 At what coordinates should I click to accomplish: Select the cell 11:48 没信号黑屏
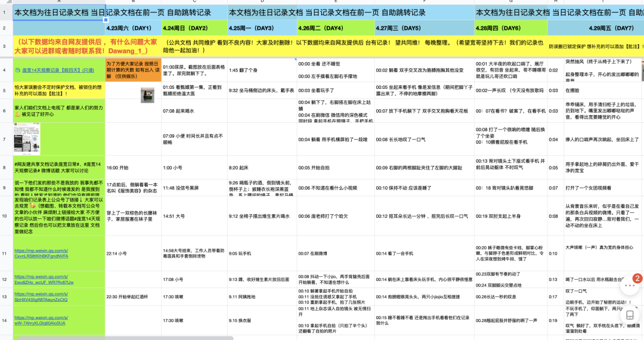(x=194, y=188)
